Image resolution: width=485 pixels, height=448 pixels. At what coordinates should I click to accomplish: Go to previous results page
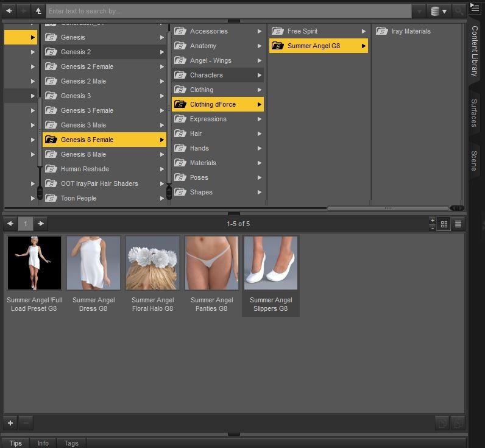coord(10,223)
